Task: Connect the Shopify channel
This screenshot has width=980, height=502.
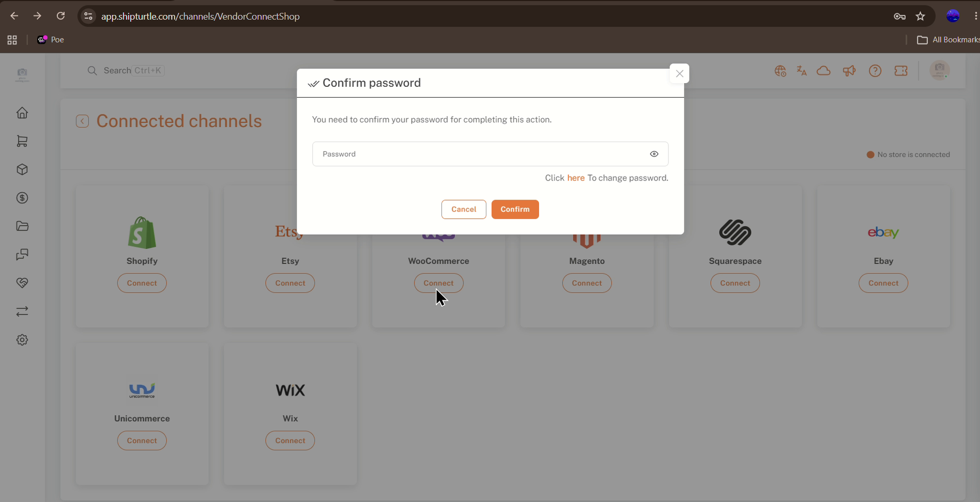Action: coord(142,283)
